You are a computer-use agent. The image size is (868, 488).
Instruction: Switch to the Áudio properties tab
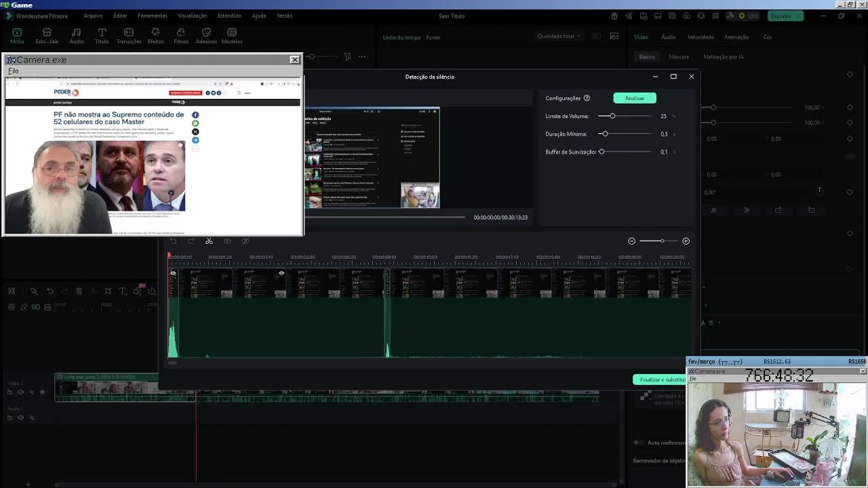(x=669, y=37)
